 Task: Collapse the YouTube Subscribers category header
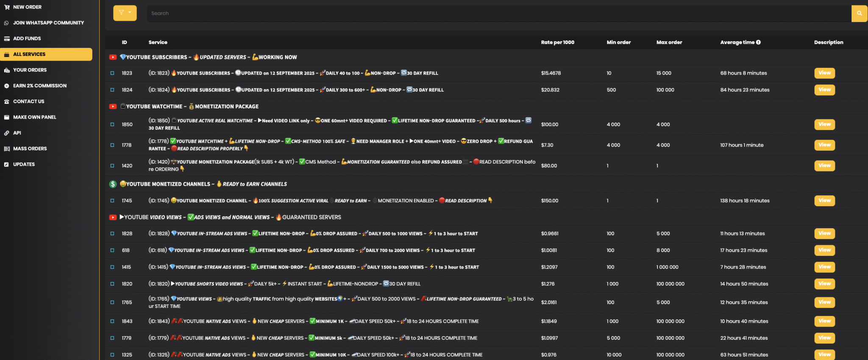(x=208, y=57)
